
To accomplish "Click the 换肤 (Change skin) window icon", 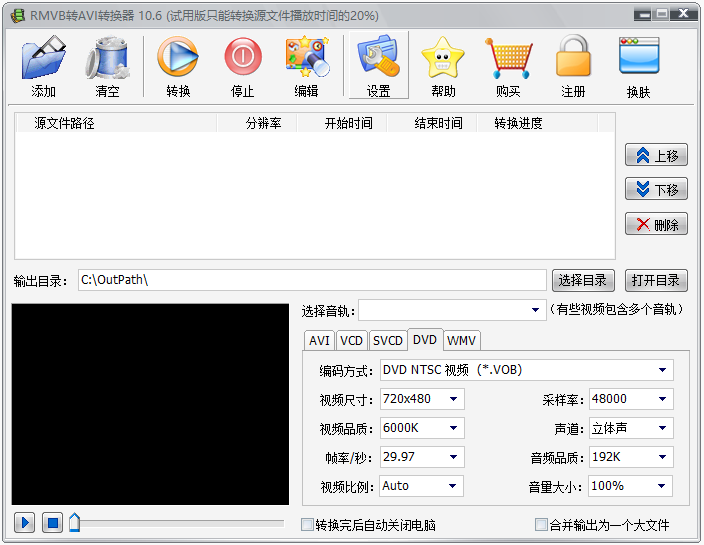I will point(639,56).
